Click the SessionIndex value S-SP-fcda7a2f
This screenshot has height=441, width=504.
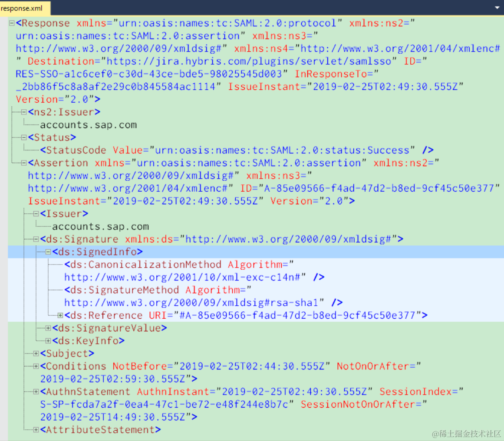164,405
